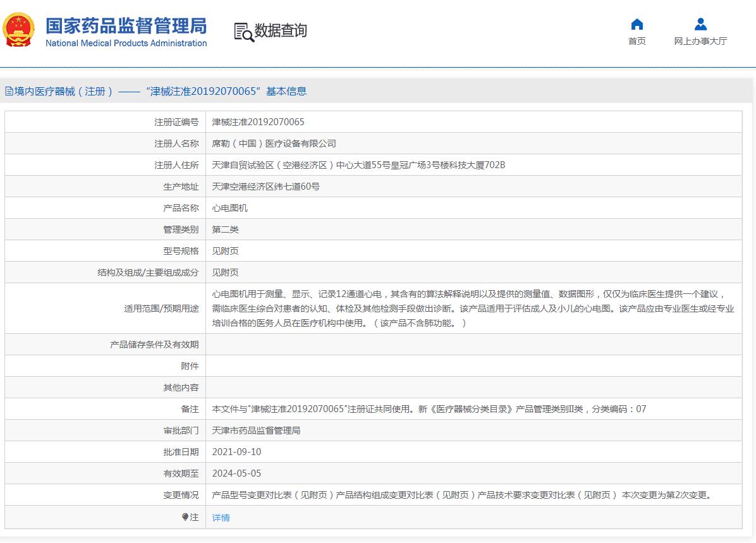Open the 数据查询 search icon
The image size is (756, 543).
(x=244, y=32)
